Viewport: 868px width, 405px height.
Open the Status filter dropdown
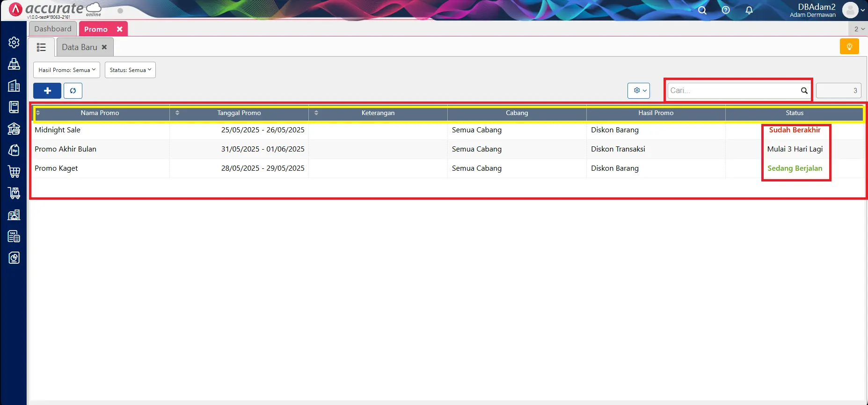130,70
